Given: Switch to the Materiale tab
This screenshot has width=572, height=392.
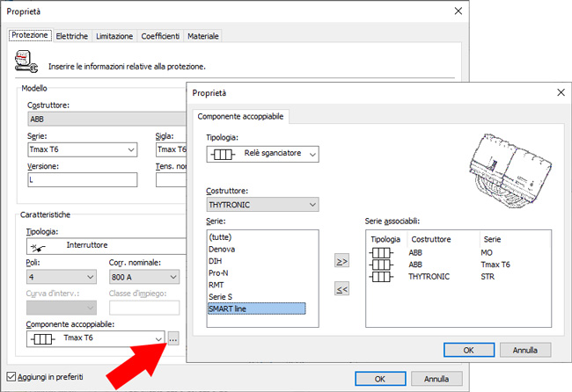Looking at the screenshot, I should tap(203, 36).
